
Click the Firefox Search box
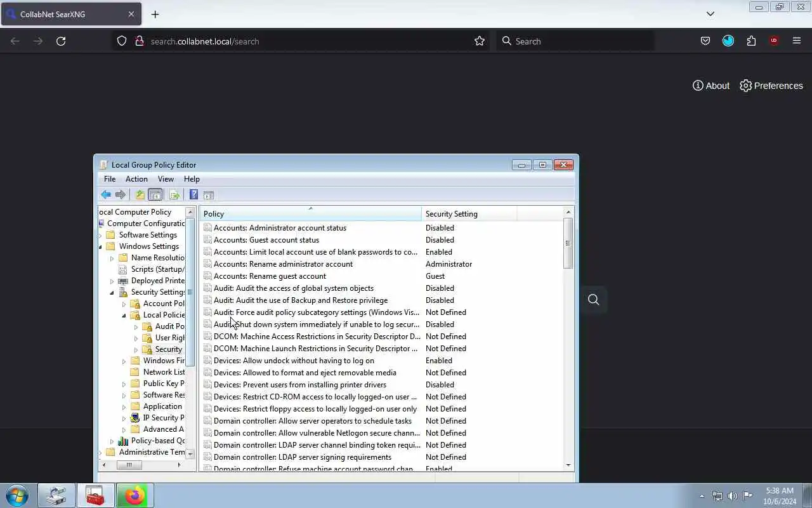click(x=574, y=41)
